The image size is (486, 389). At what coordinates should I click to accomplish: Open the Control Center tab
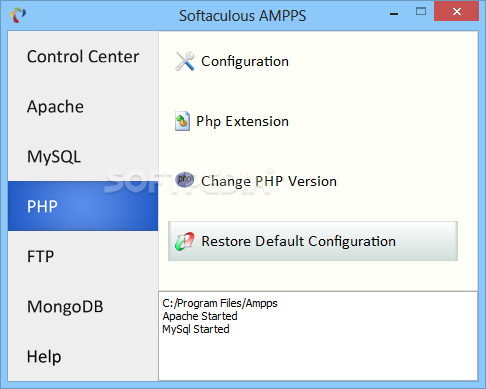click(x=83, y=56)
